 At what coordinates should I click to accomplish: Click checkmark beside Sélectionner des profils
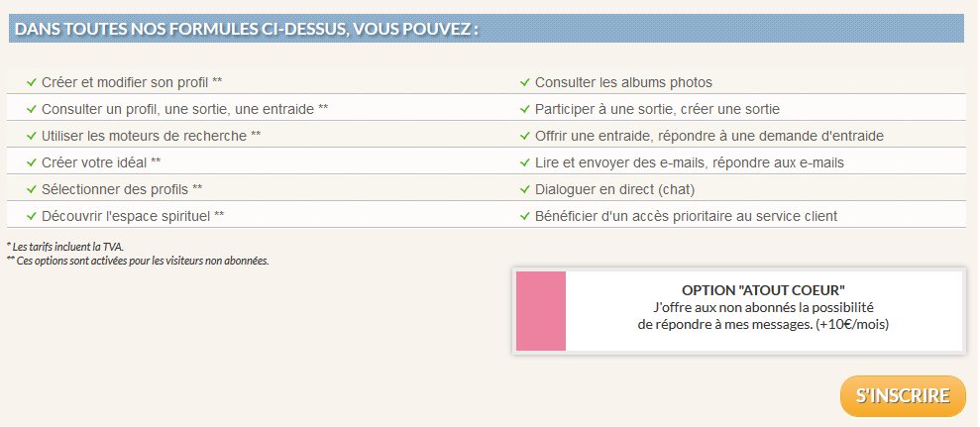[x=32, y=189]
